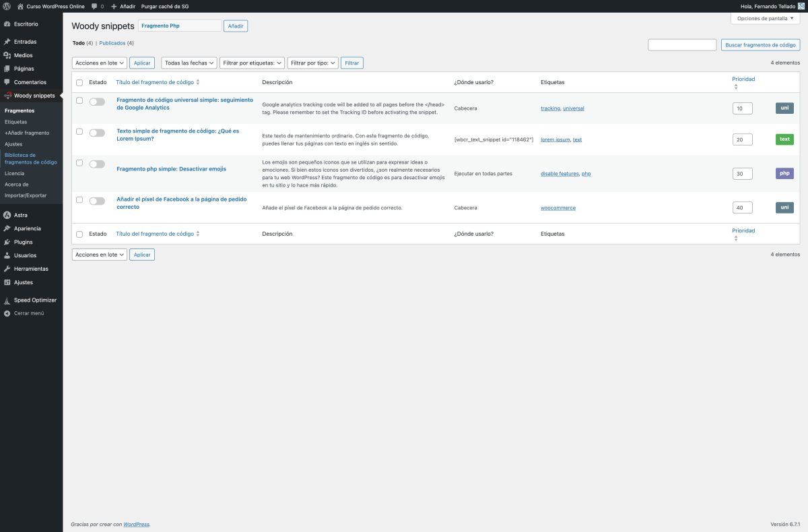Enable the Google Analytics tracking snippet toggle
The width and height of the screenshot is (808, 532).
(x=96, y=101)
